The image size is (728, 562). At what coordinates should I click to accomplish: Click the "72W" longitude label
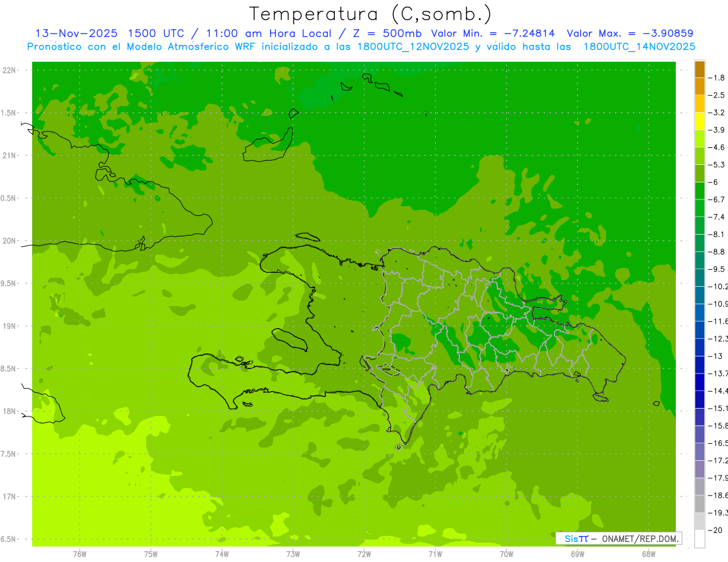pyautogui.click(x=364, y=554)
